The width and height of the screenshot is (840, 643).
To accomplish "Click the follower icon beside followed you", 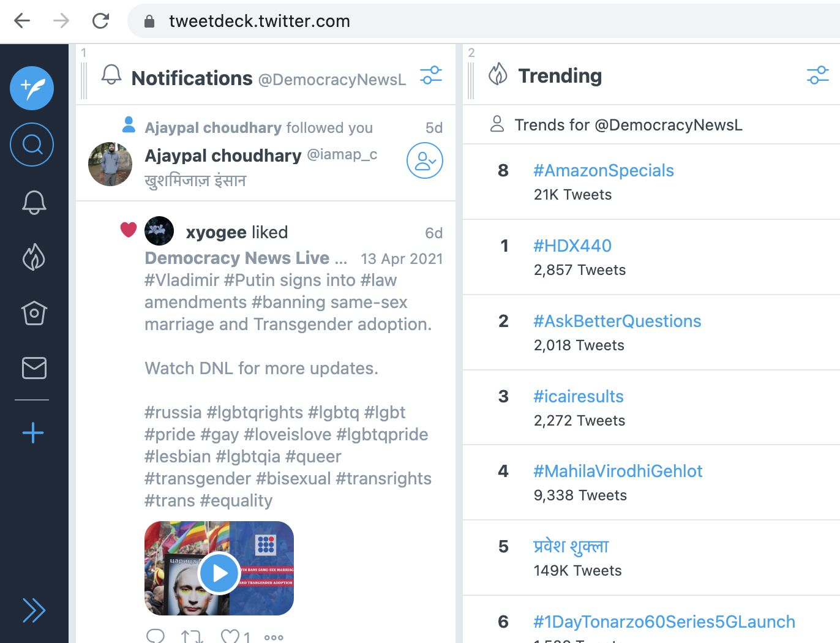I will point(129,124).
